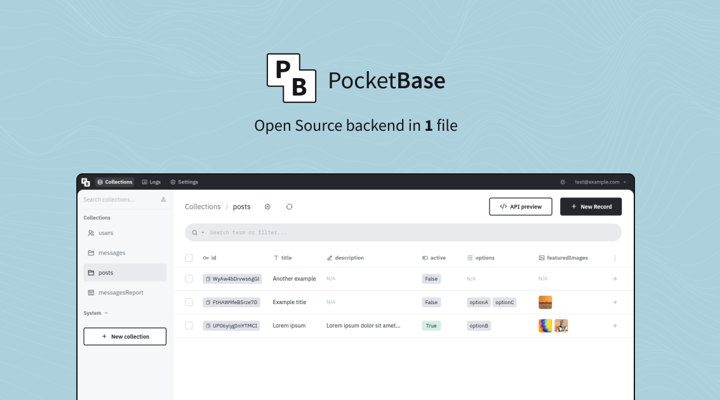
Task: Open the API preview
Action: (520, 207)
